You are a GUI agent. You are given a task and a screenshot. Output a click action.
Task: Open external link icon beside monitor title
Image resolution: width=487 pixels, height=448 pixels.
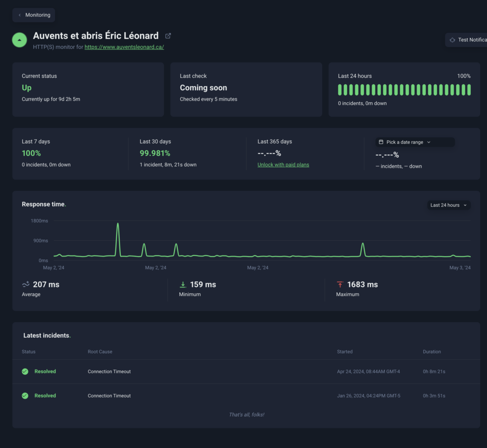point(168,36)
